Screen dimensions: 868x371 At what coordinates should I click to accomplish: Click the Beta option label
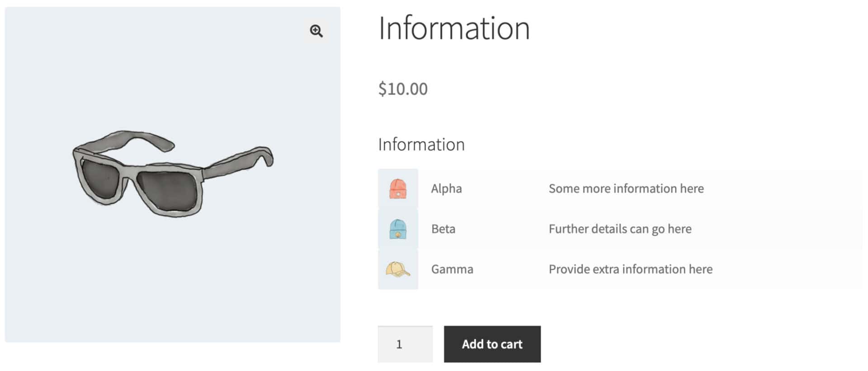tap(443, 229)
